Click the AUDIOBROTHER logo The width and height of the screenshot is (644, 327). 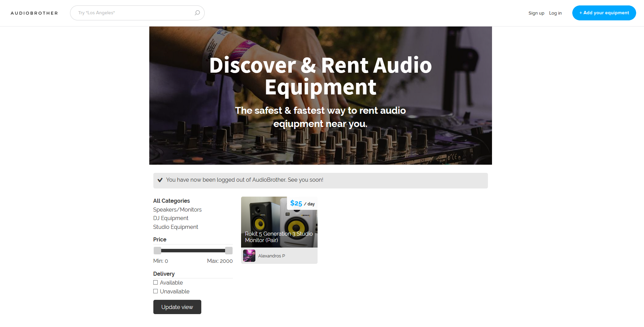click(34, 13)
